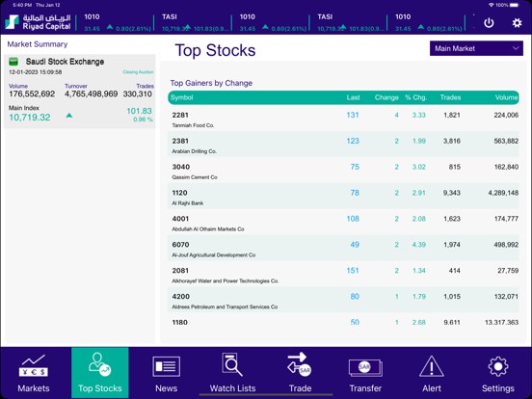Viewport: 532px width, 399px height.
Task: Select 2081 Alkhorayef Water and Power row
Action: [343, 274]
